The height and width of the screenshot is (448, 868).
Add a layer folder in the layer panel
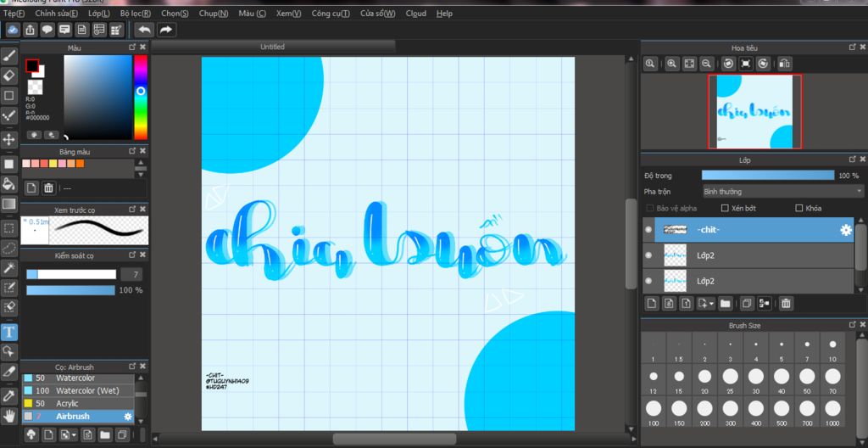[726, 303]
